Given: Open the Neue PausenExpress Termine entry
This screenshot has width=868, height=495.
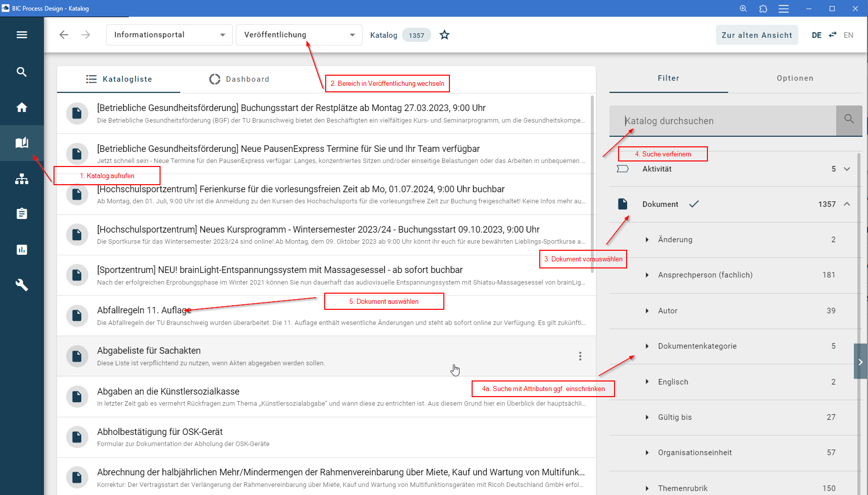Looking at the screenshot, I should (x=326, y=154).
